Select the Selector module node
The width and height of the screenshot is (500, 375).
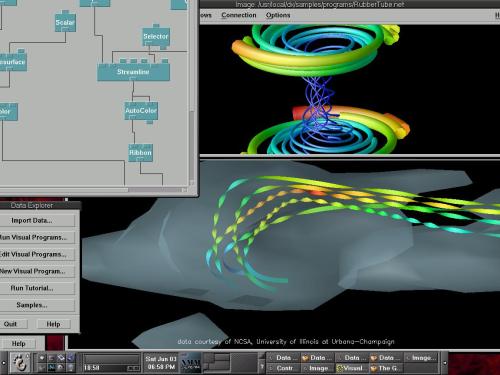156,37
